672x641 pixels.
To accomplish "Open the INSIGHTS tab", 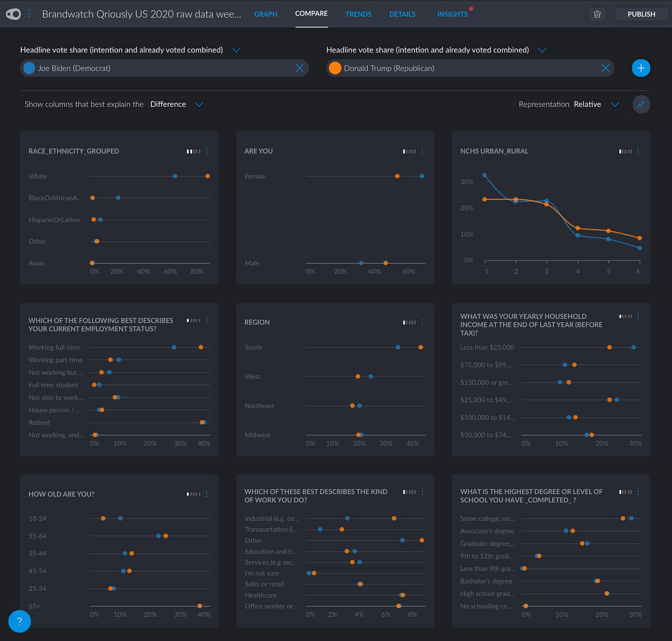I will coord(452,14).
